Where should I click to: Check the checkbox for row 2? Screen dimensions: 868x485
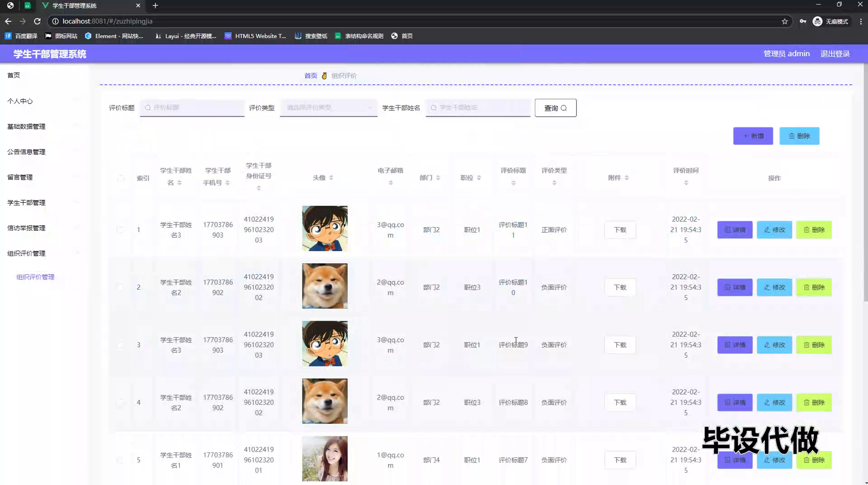tap(120, 287)
